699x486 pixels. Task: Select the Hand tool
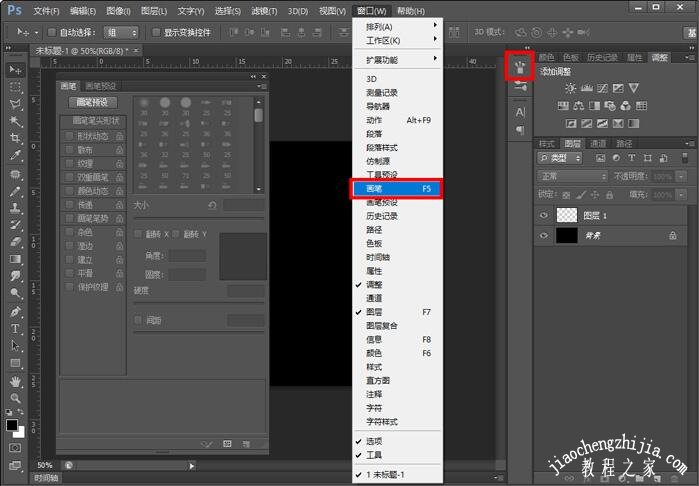(15, 381)
